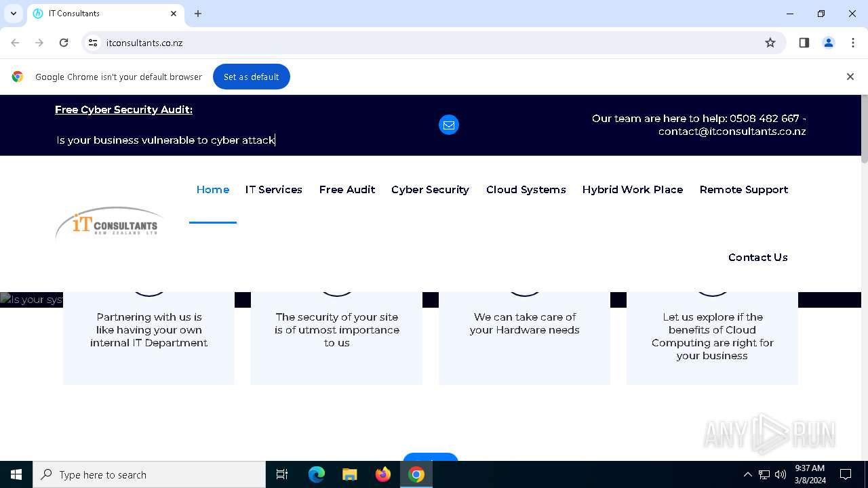Click the taskbar search box
868x488 pixels.
pyautogui.click(x=149, y=474)
